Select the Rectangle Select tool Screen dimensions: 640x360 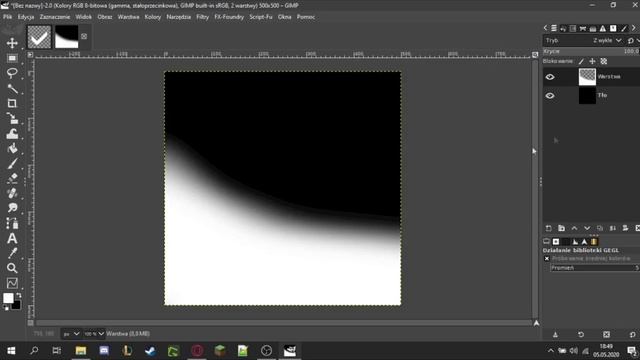pos(12,58)
